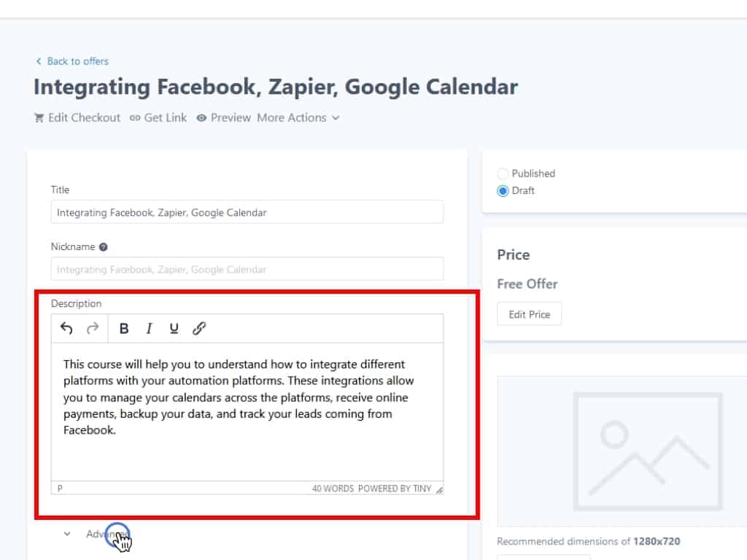Open the More Actions dropdown
The height and width of the screenshot is (560, 747).
coord(298,117)
